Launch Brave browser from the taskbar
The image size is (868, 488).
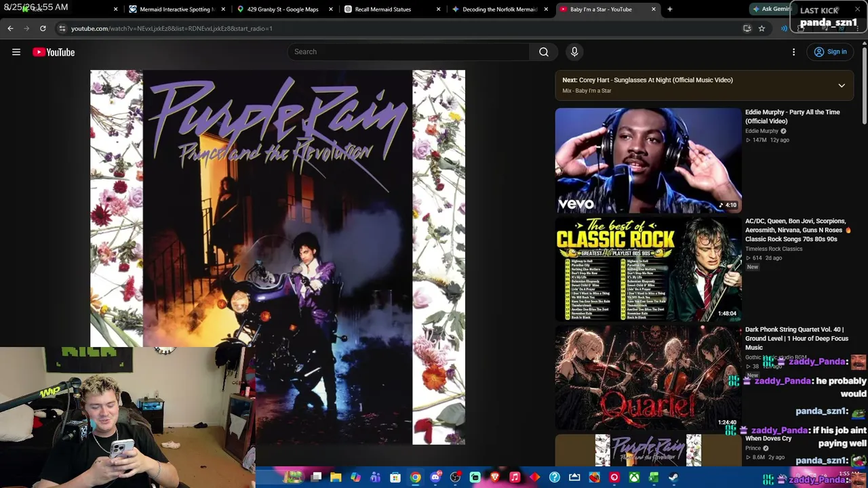pos(495,477)
